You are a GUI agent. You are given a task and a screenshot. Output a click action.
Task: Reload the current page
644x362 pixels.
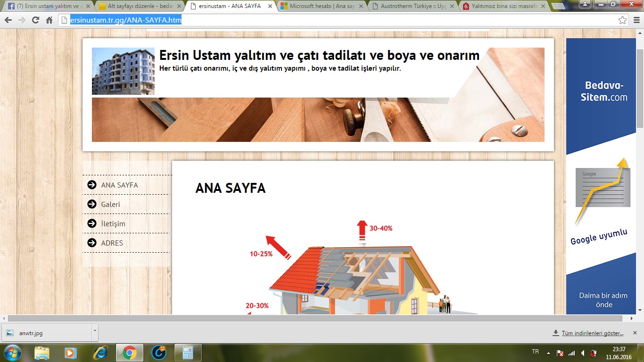(35, 20)
